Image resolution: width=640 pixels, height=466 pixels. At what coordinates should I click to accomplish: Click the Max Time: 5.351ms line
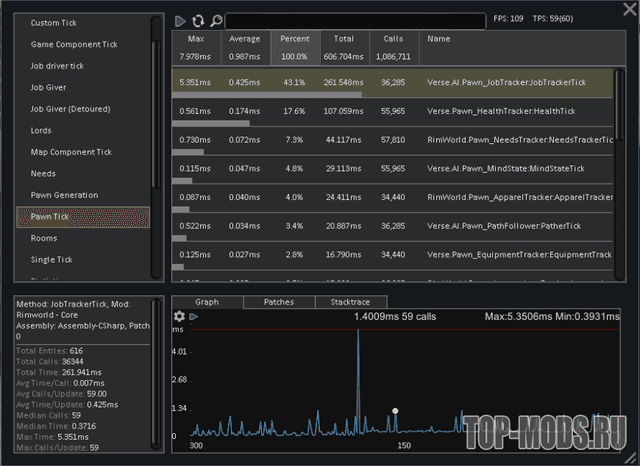coord(52,437)
